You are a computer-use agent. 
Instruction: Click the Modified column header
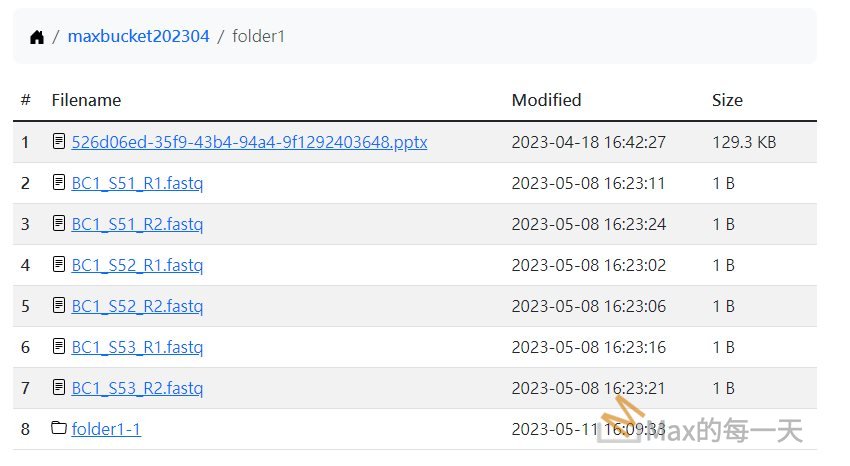tap(546, 100)
